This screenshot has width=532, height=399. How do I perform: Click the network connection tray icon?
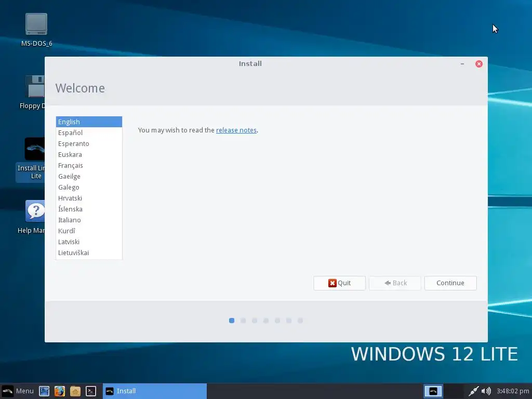[x=473, y=391]
